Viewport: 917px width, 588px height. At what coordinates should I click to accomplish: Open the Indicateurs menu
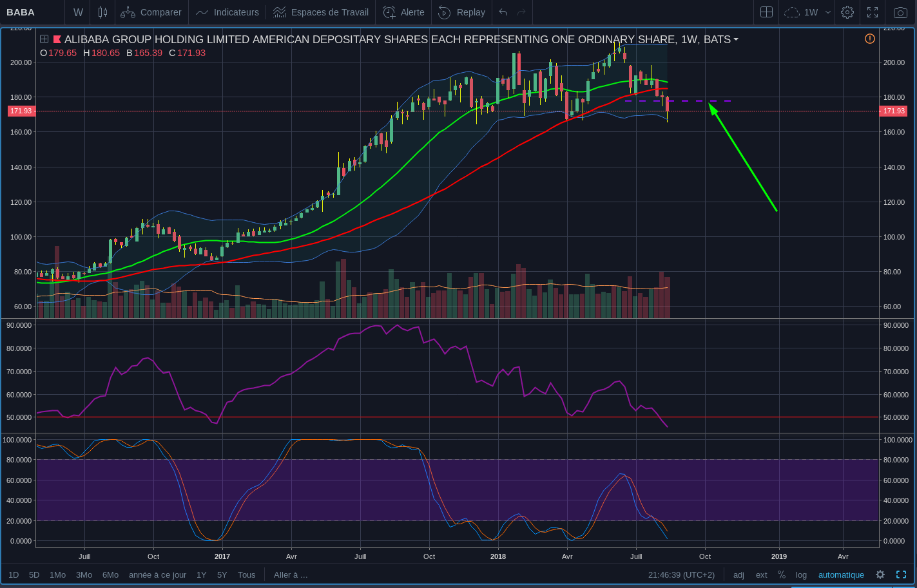[227, 12]
